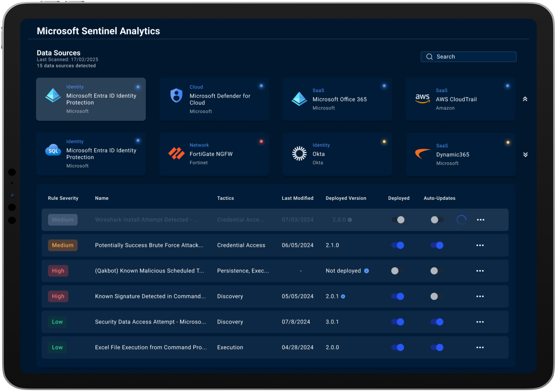This screenshot has height=392, width=557.
Task: Click the Microsoft Defender shield icon
Action: [x=176, y=95]
